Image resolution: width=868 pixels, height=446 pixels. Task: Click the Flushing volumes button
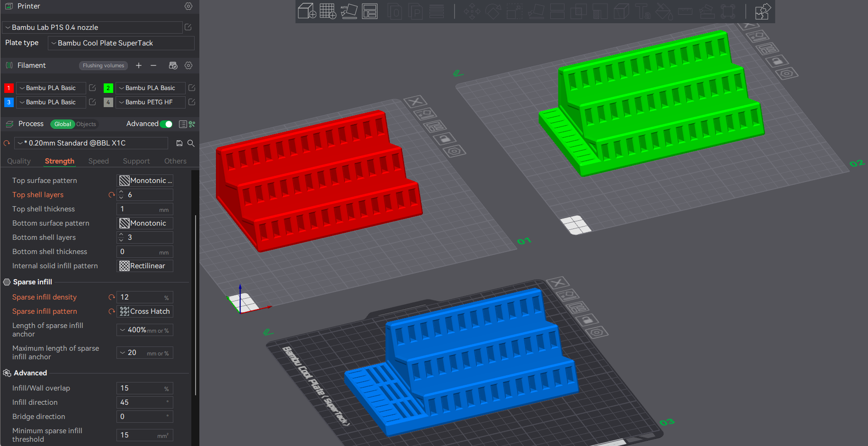point(103,65)
